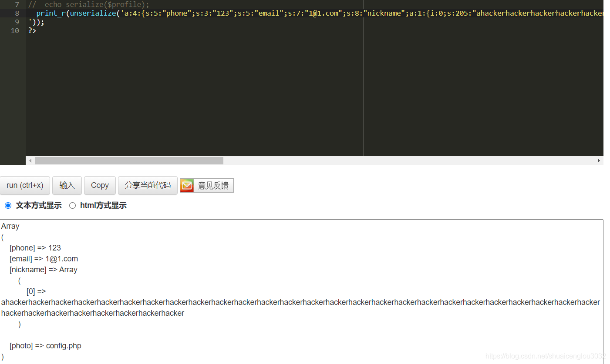Viewport: 610px width, 364px height.
Task: Select the 文本方式显示 radio button
Action: [x=8, y=205]
